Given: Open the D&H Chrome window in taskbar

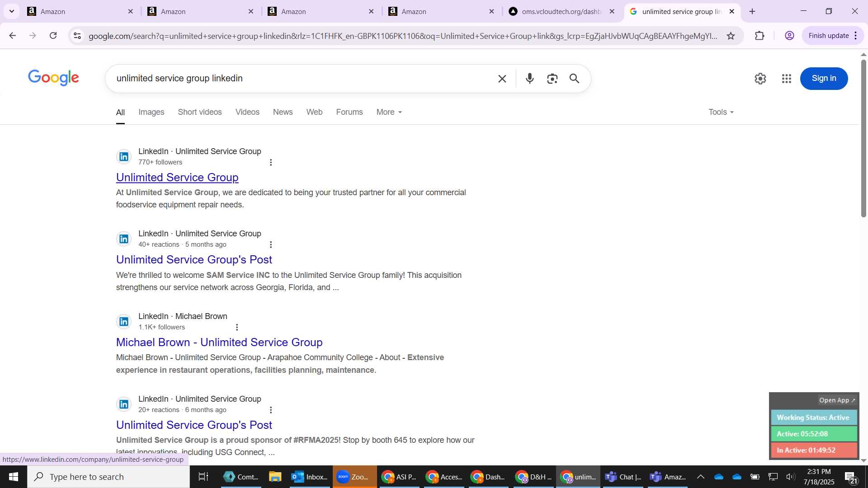Looking at the screenshot, I should [534, 477].
